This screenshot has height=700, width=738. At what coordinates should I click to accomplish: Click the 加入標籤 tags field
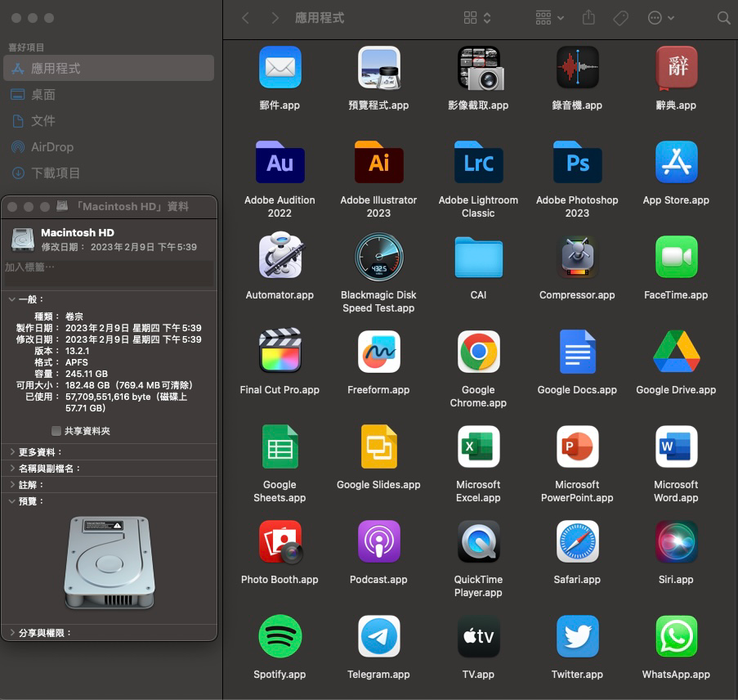click(x=109, y=273)
